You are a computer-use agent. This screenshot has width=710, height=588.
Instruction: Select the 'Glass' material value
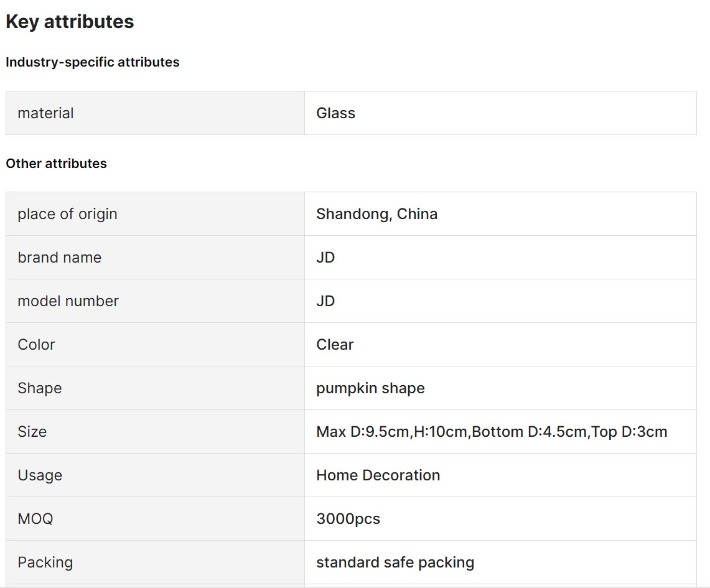(335, 113)
